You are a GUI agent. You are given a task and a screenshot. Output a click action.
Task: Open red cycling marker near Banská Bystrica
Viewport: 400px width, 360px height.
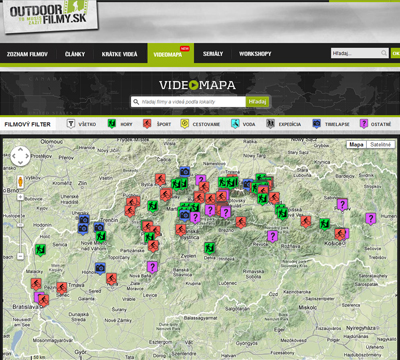[x=181, y=230]
